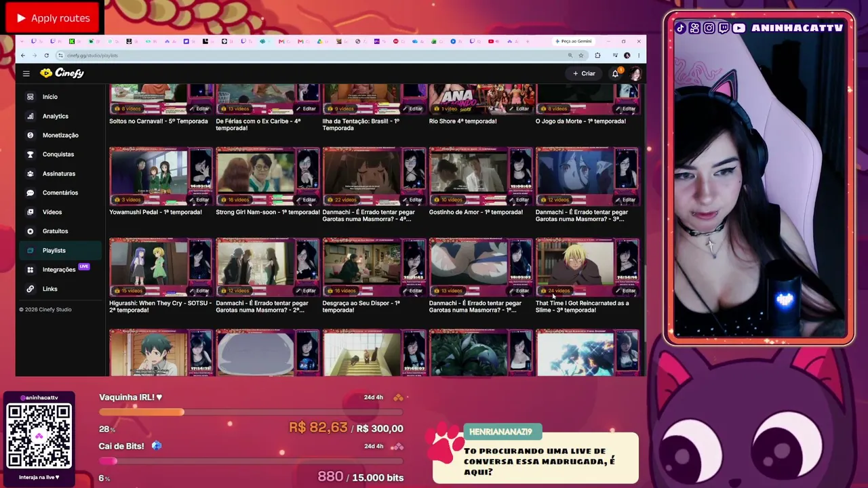Edit the Desgraça ao Seu Dispor playlist
Image resolution: width=868 pixels, height=488 pixels.
[412, 291]
